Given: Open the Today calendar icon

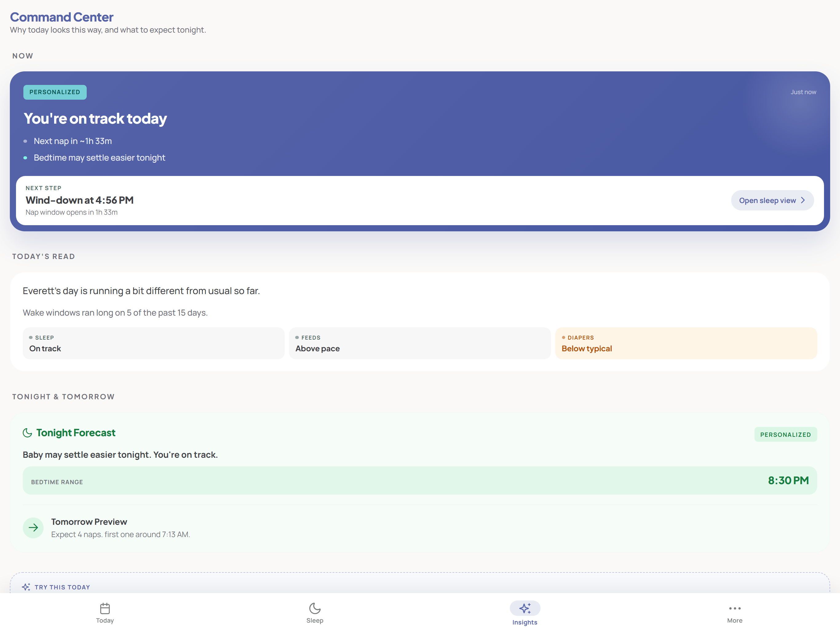Looking at the screenshot, I should click(105, 608).
